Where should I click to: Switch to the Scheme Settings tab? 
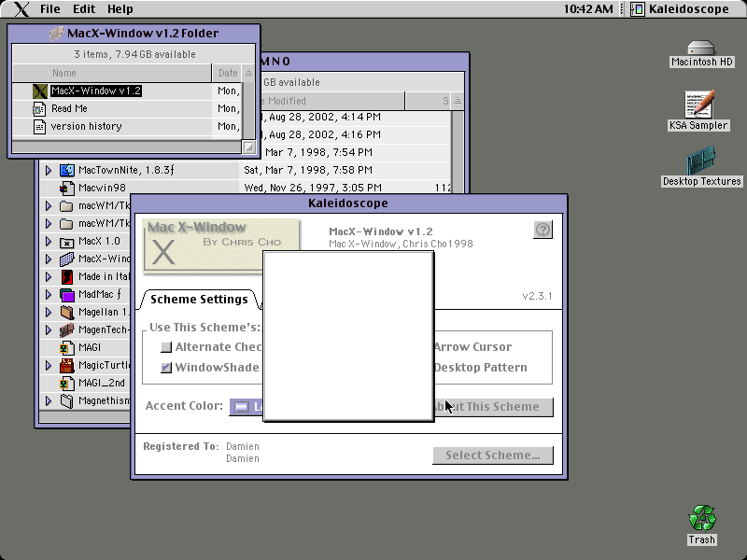(x=199, y=300)
